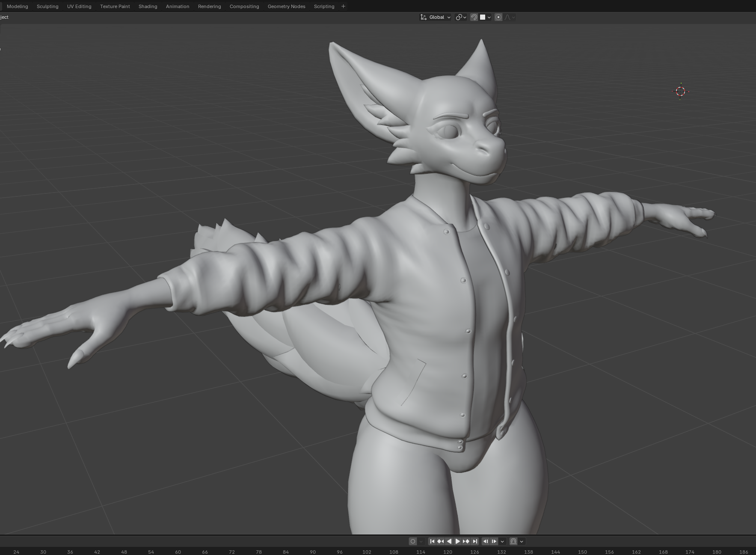Image resolution: width=756 pixels, height=555 pixels.
Task: Play the animation in reverse
Action: pos(449,541)
